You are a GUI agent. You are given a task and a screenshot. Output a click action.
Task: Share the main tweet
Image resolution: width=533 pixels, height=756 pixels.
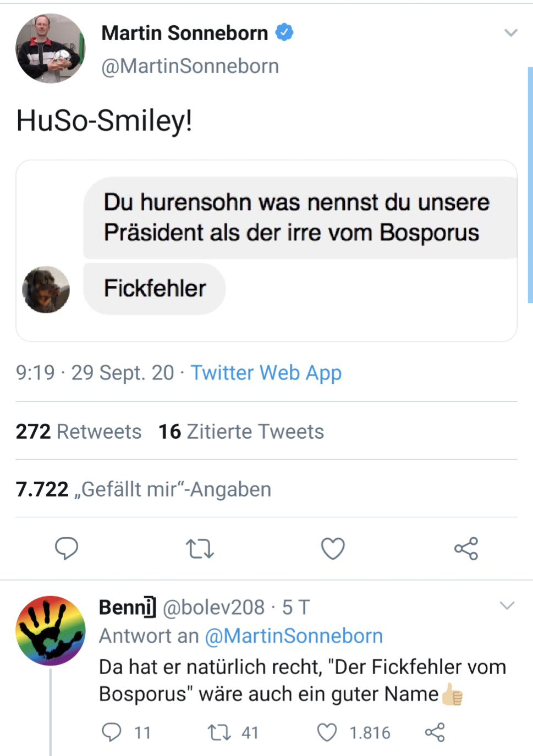466,548
